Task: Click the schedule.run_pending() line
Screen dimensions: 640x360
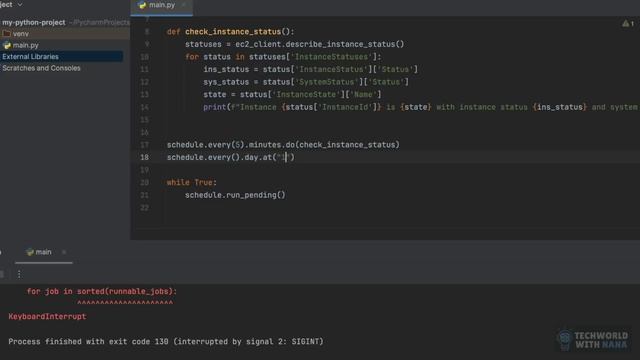Action: 235,195
